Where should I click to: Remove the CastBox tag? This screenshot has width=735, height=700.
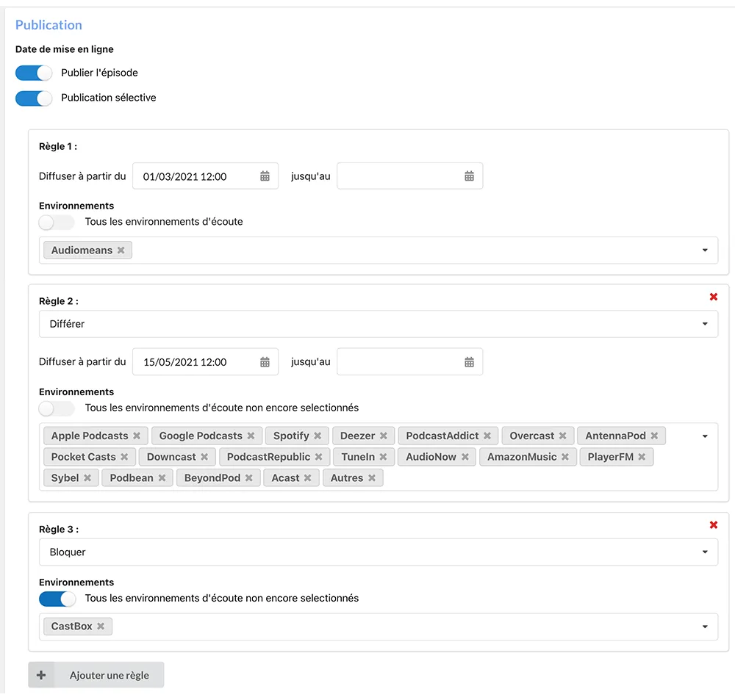coord(101,627)
